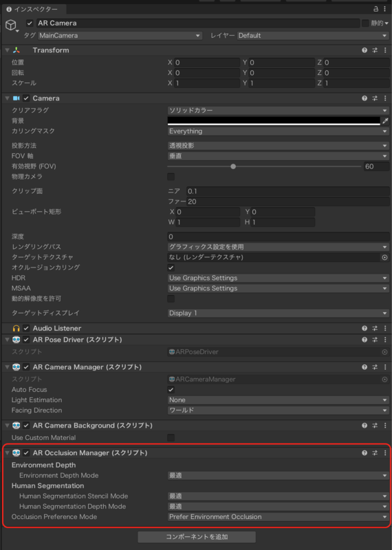Viewport: 392px width, 550px height.
Task: Collapse the AR Occlusion Manager foldout
Action: [x=7, y=453]
